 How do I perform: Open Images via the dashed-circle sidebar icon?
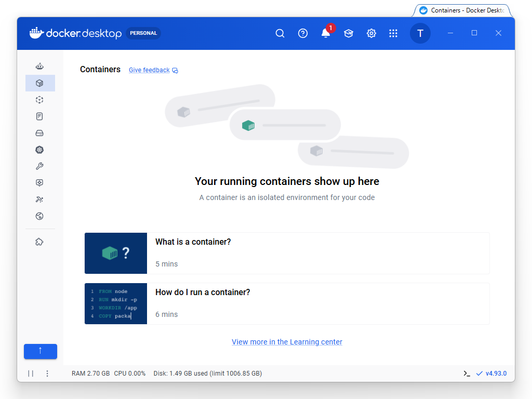pyautogui.click(x=39, y=100)
